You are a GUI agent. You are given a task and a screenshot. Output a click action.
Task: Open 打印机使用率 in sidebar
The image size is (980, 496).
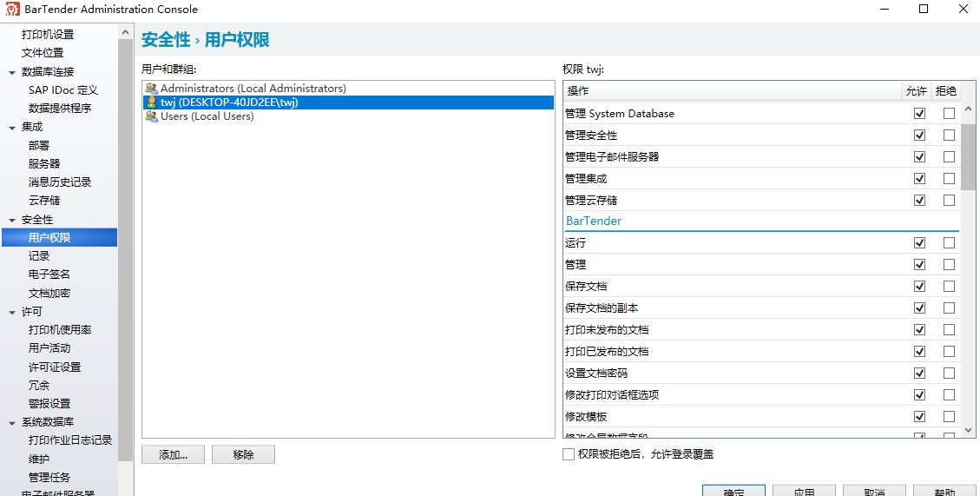pos(60,329)
